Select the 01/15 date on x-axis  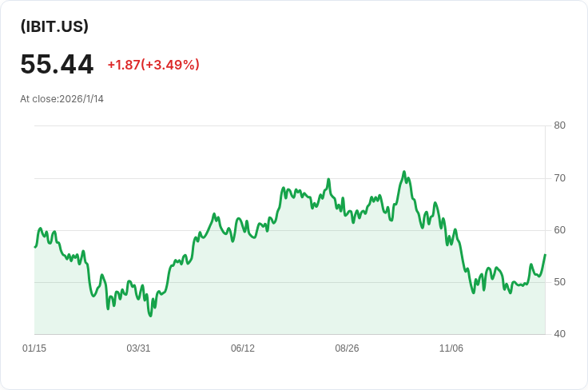(34, 348)
